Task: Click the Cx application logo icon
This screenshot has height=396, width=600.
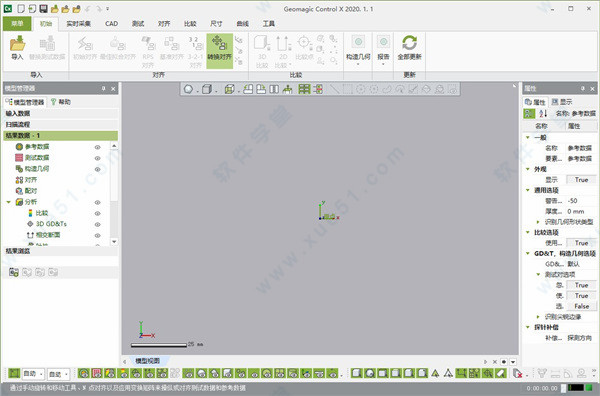Action: click(x=8, y=8)
